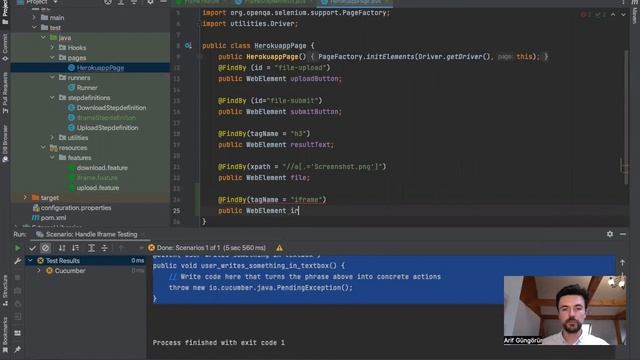
Task: Open Pull Requests tool window tab
Action: pyautogui.click(x=5, y=93)
